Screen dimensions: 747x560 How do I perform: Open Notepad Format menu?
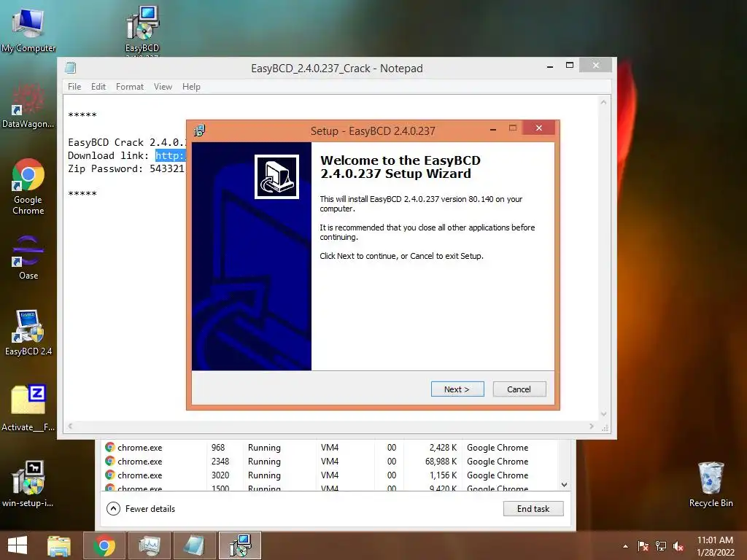pyautogui.click(x=130, y=87)
